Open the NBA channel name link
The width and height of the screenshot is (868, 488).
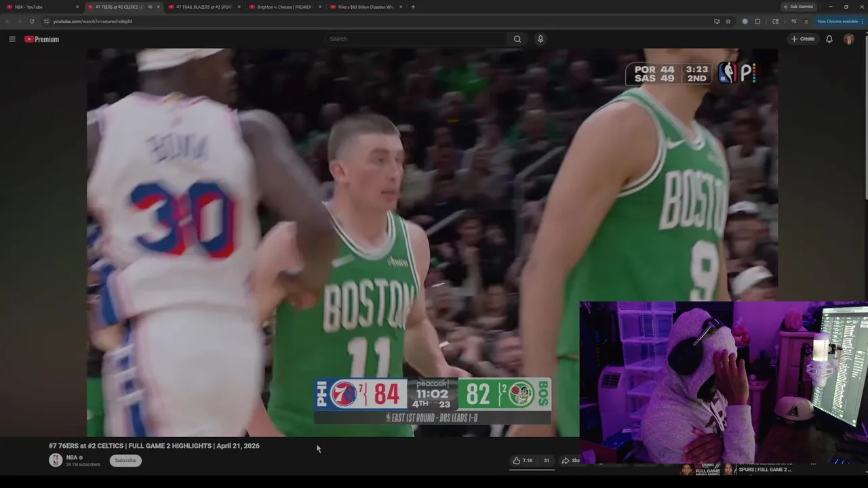point(71,457)
